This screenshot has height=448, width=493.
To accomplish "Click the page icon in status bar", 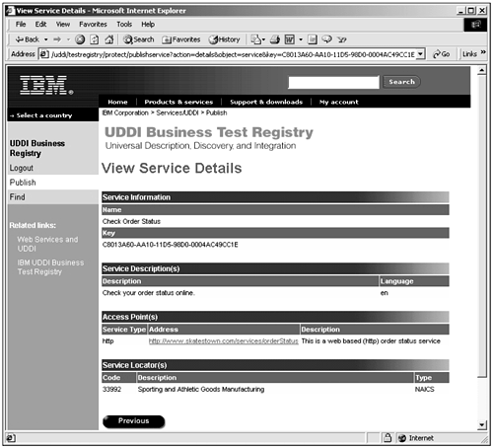I will pos(11,438).
